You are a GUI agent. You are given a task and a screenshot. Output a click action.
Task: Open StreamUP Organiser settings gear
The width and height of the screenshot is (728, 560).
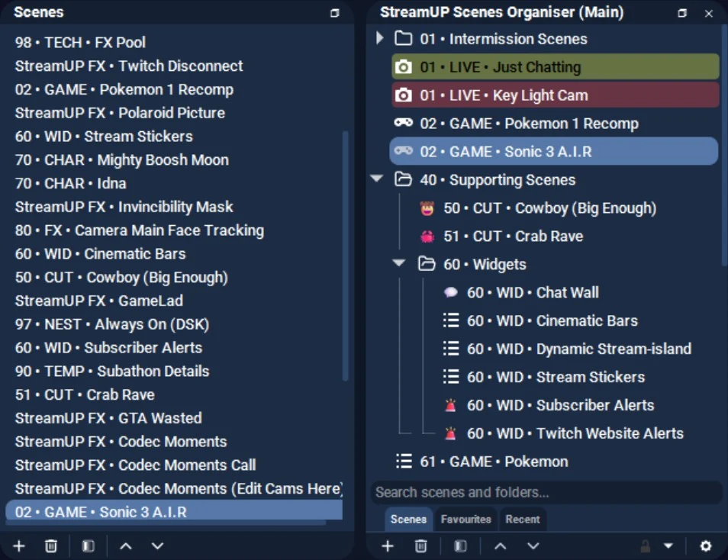(x=706, y=546)
